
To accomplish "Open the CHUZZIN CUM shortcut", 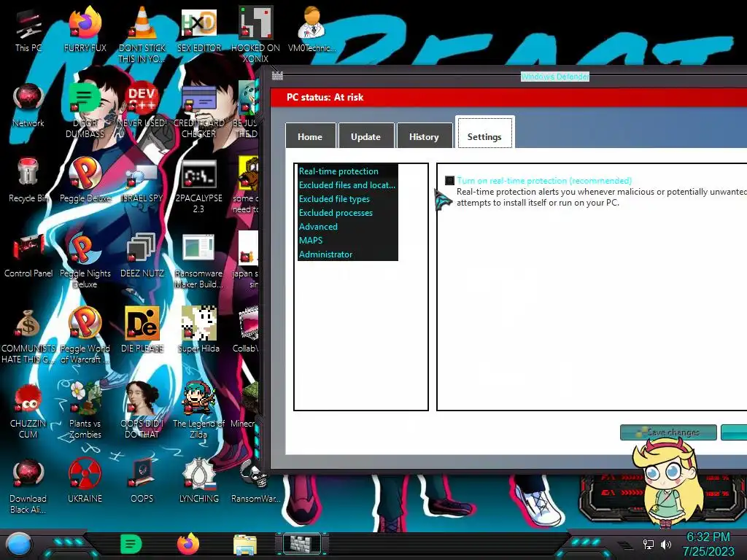I will [x=28, y=411].
